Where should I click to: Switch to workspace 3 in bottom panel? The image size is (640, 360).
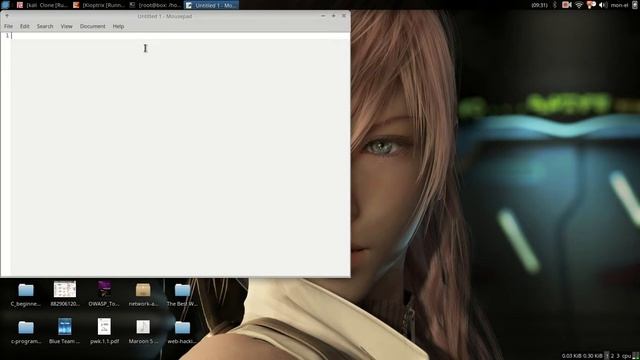[618, 356]
